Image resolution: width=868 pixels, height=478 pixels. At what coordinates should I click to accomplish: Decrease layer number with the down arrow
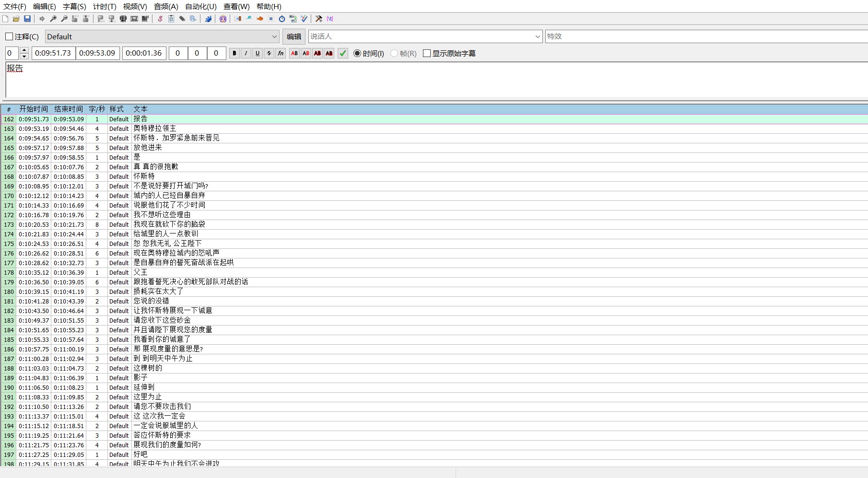pos(24,56)
